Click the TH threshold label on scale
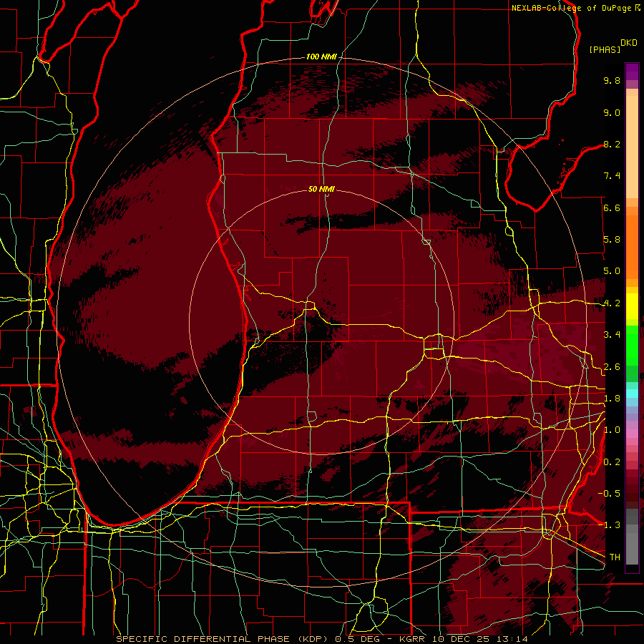The width and height of the screenshot is (644, 644). [615, 557]
